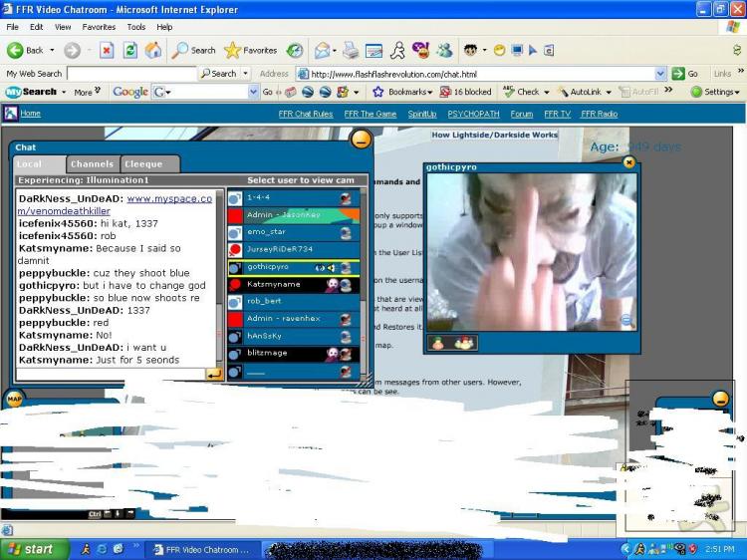The width and height of the screenshot is (747, 560).
Task: Click the send message arrow button in chat
Action: tap(214, 374)
